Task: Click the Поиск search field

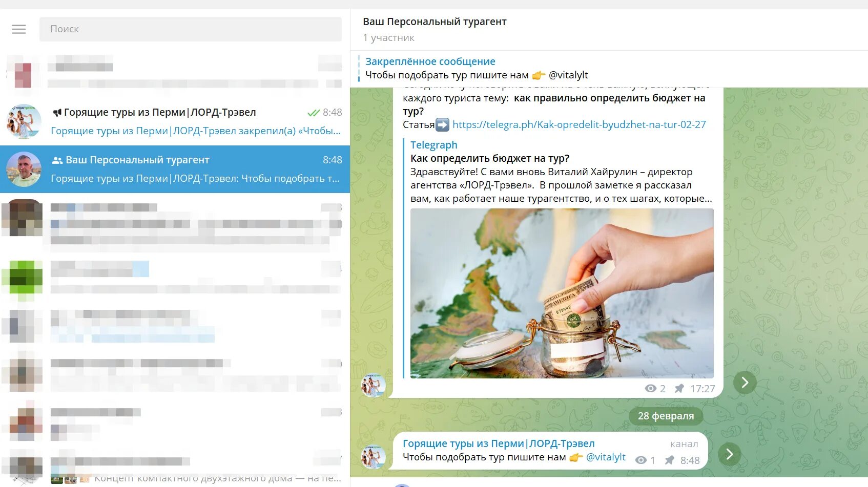Action: (x=191, y=29)
